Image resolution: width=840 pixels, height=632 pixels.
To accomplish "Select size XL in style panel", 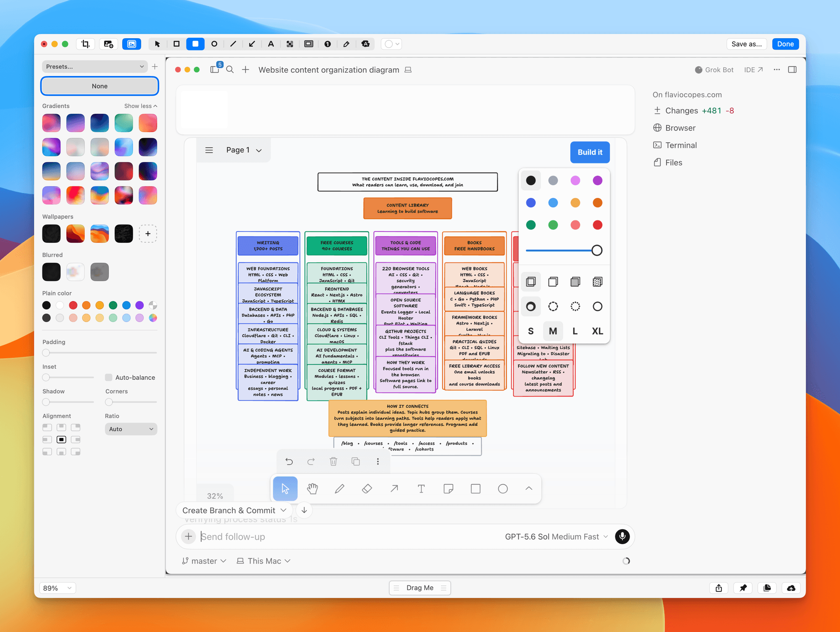I will click(x=598, y=331).
